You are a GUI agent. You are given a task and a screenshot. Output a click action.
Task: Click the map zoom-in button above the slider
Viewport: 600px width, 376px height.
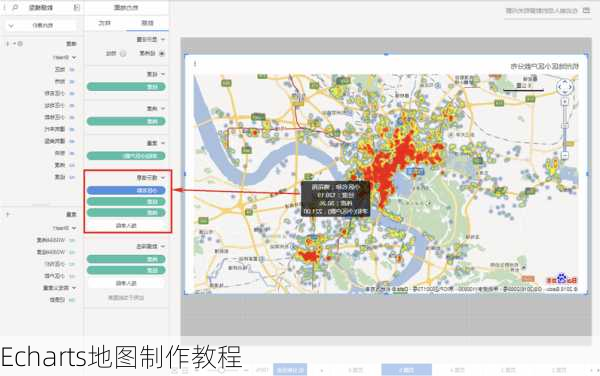(x=564, y=102)
